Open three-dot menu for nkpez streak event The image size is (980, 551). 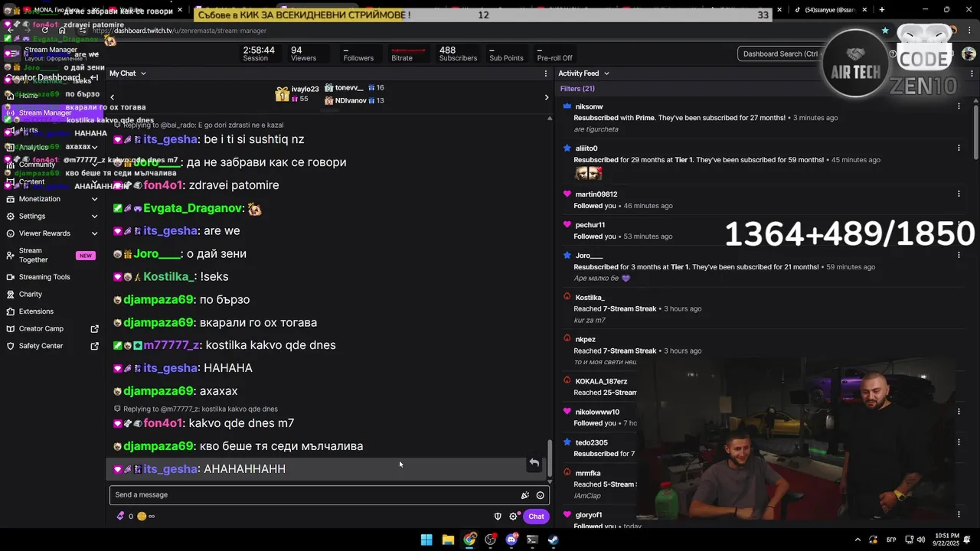tap(959, 339)
